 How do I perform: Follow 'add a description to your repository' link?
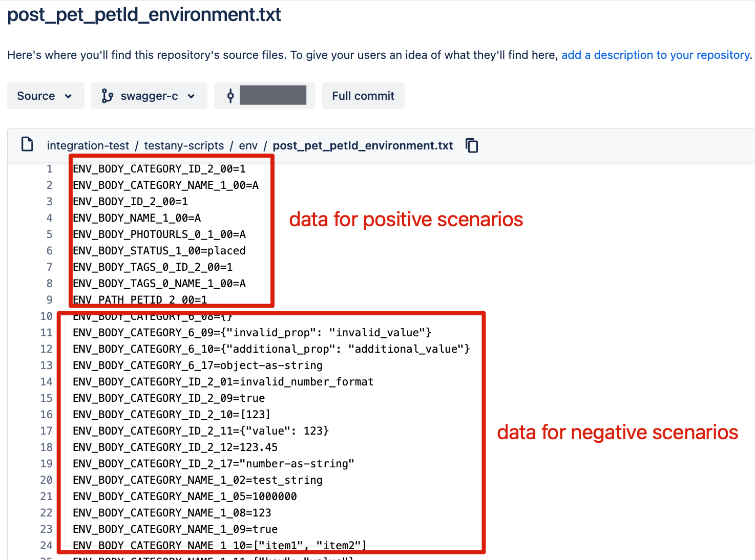[656, 55]
